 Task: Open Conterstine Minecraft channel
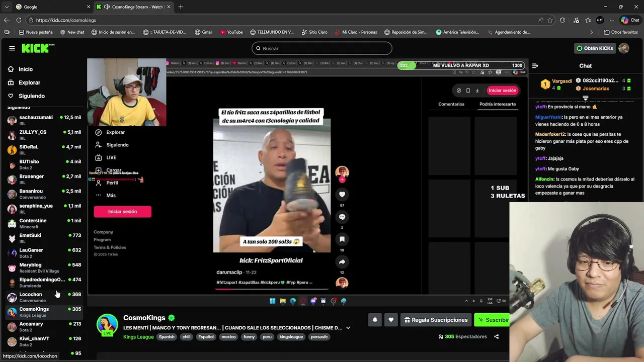tap(44, 223)
